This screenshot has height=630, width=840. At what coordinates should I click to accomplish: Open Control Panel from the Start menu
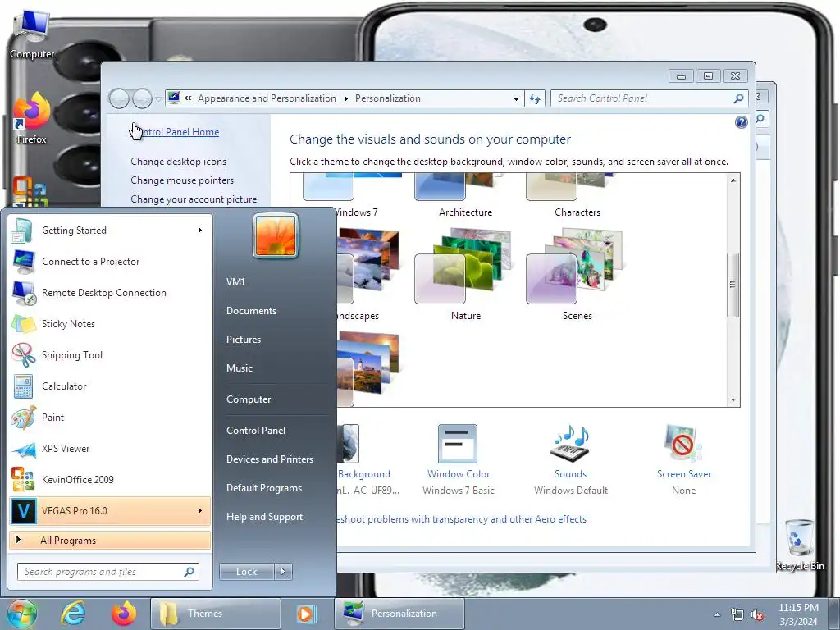tap(256, 431)
